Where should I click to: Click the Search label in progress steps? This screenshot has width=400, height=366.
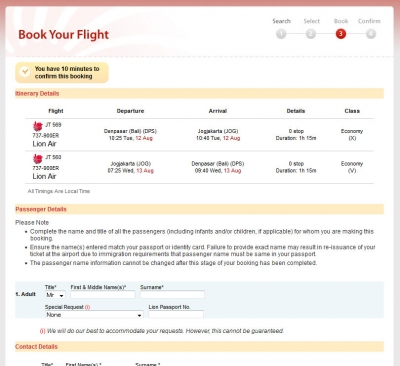point(281,21)
